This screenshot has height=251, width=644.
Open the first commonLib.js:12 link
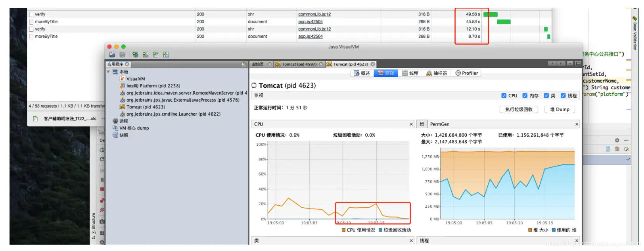click(314, 14)
